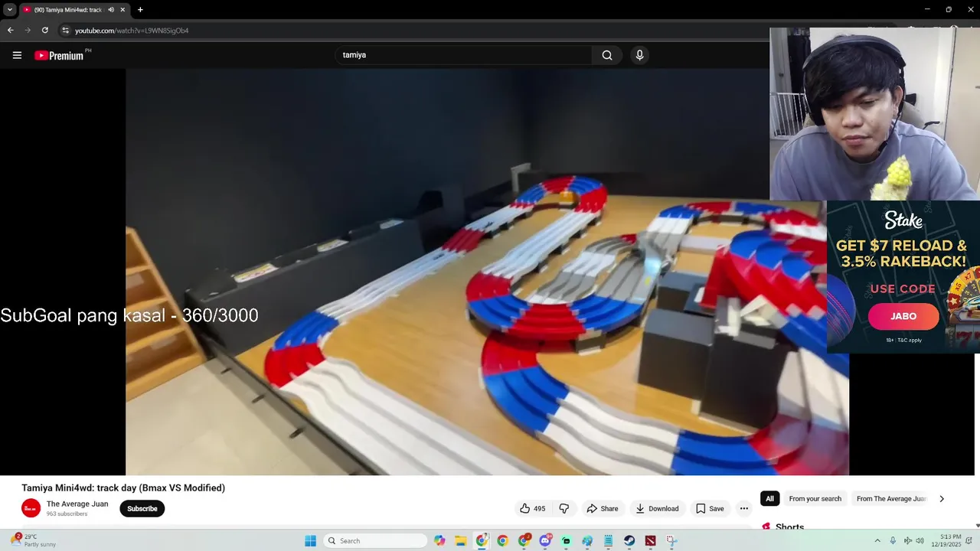Open The Average Juan channel avatar

pos(31,508)
